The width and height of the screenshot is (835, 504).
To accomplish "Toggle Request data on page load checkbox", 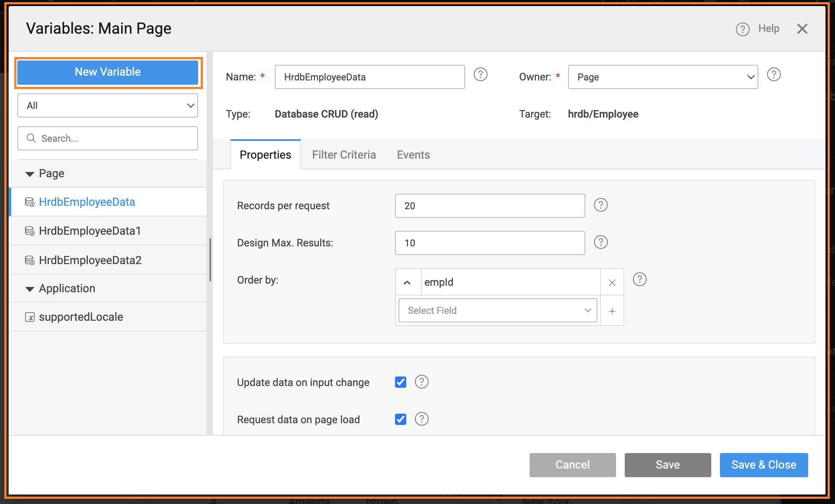I will coord(400,418).
